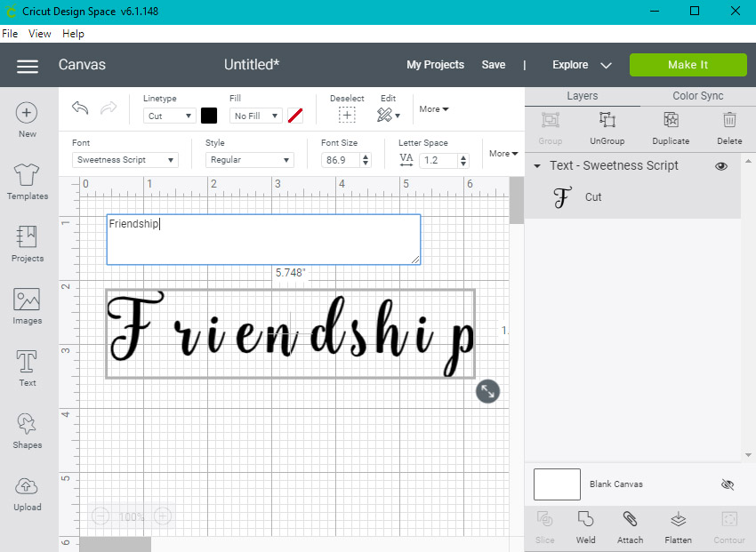
Task: Click the canvas vertical scrollbar
Action: (x=517, y=200)
